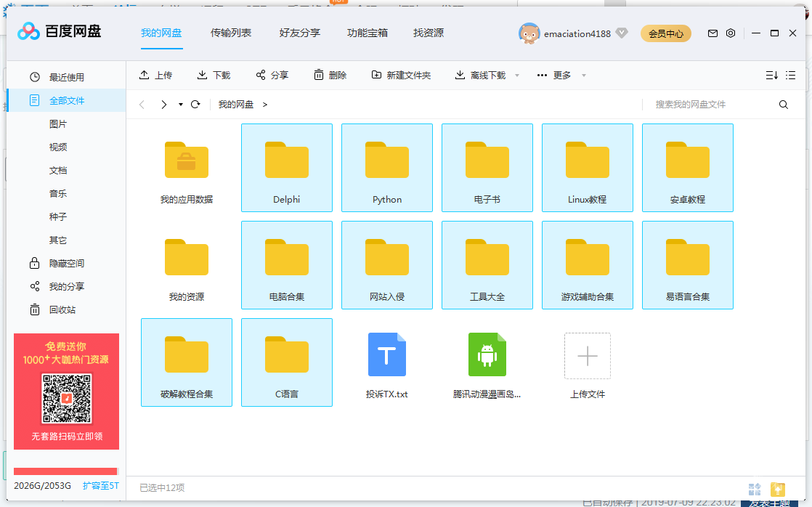Viewport: 812px width, 507px height.
Task: Select the 网站入侵 folder
Action: 387,265
